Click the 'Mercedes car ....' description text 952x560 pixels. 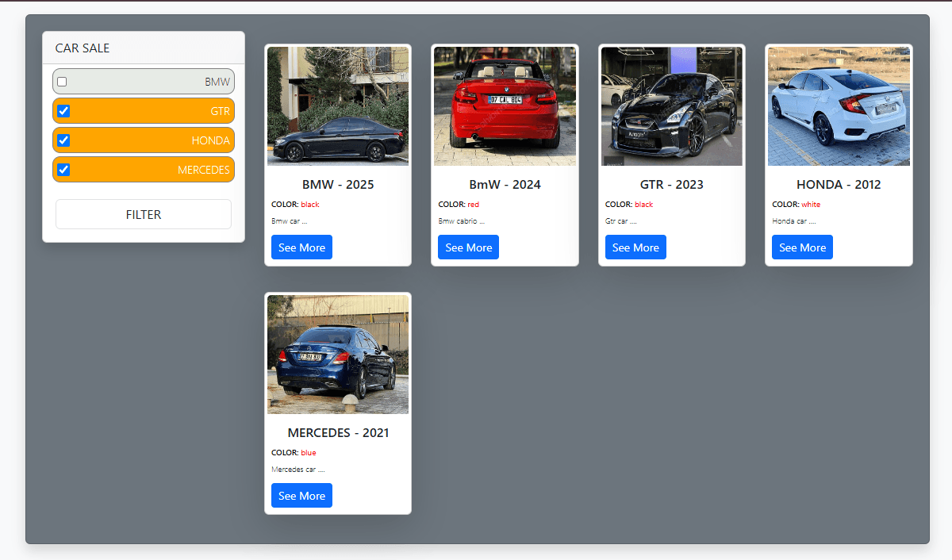pos(298,470)
